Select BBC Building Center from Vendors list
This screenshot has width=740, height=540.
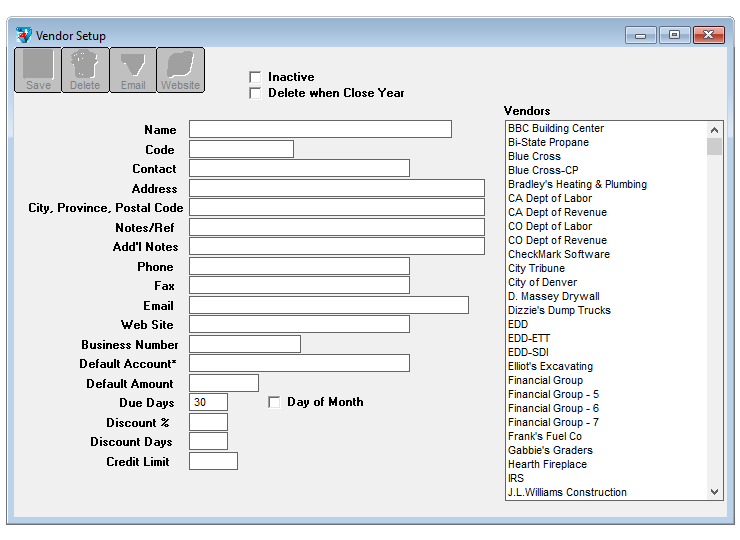(556, 128)
